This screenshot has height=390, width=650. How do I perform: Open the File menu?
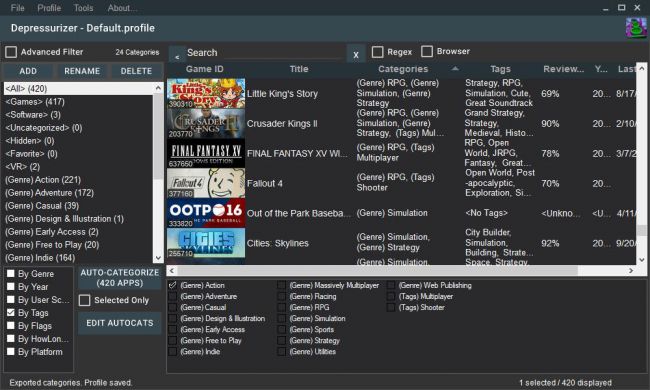point(17,8)
